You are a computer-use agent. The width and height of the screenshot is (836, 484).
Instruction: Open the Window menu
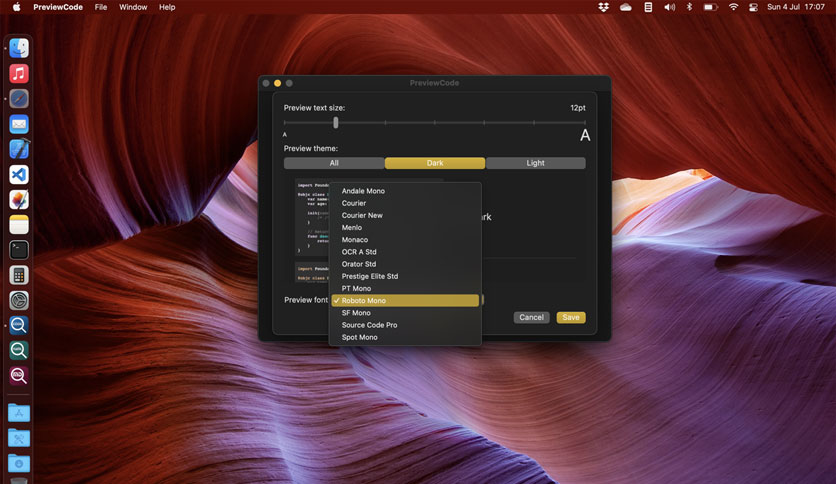[x=133, y=7]
